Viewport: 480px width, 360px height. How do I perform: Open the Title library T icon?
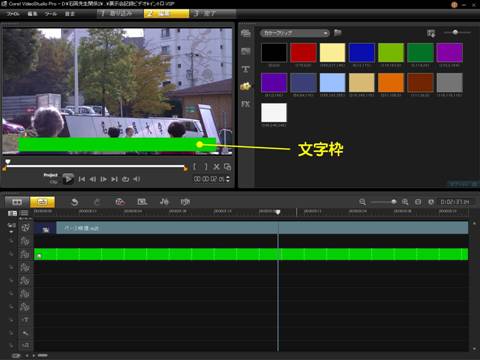click(246, 69)
